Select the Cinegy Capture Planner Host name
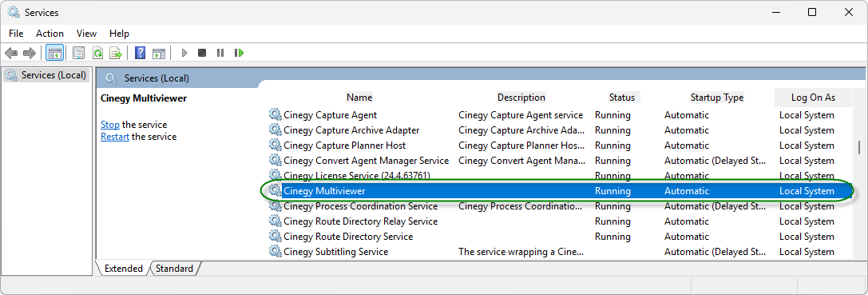The width and height of the screenshot is (868, 295). click(x=344, y=146)
